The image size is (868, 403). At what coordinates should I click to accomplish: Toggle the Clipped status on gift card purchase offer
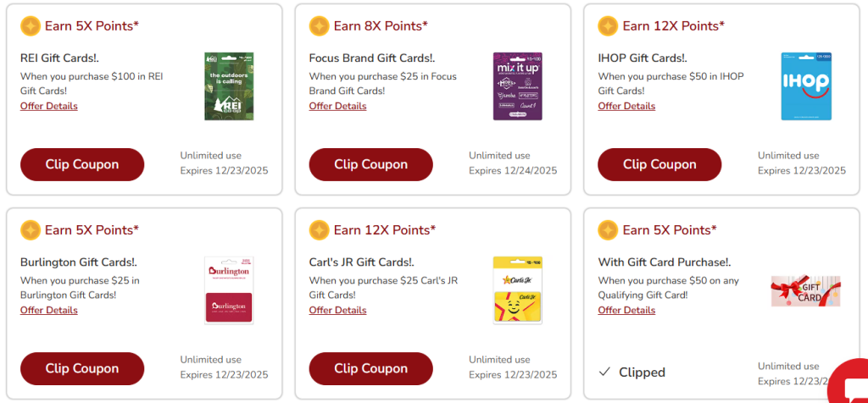click(632, 373)
